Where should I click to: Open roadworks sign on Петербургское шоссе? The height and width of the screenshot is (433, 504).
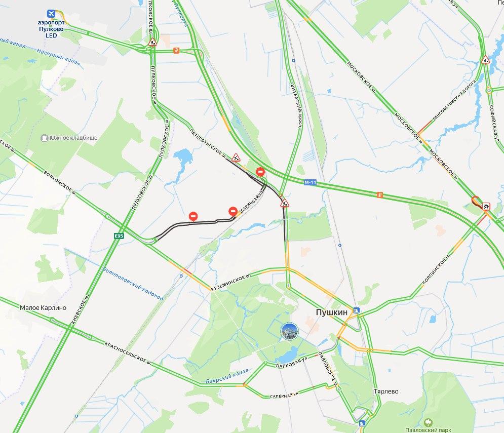236,158
